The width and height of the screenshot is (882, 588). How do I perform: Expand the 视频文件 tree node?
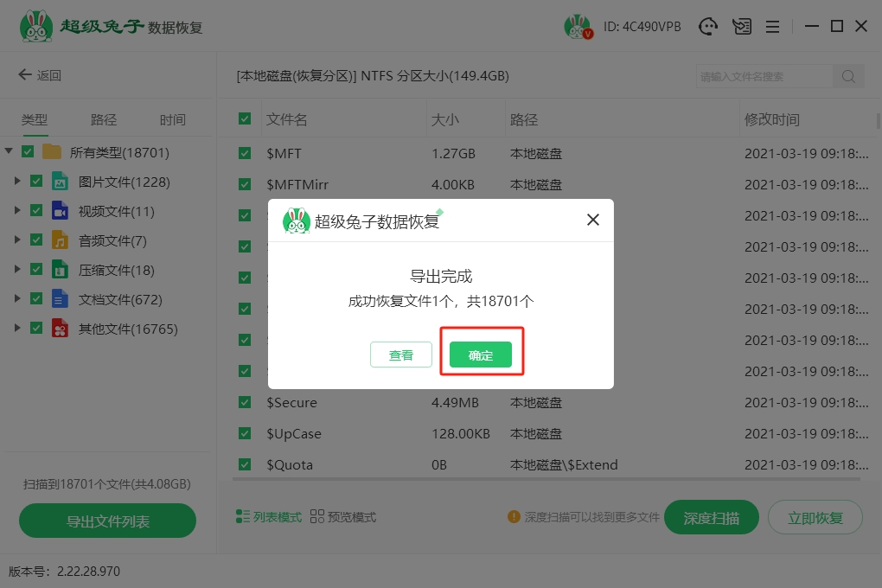coord(17,211)
